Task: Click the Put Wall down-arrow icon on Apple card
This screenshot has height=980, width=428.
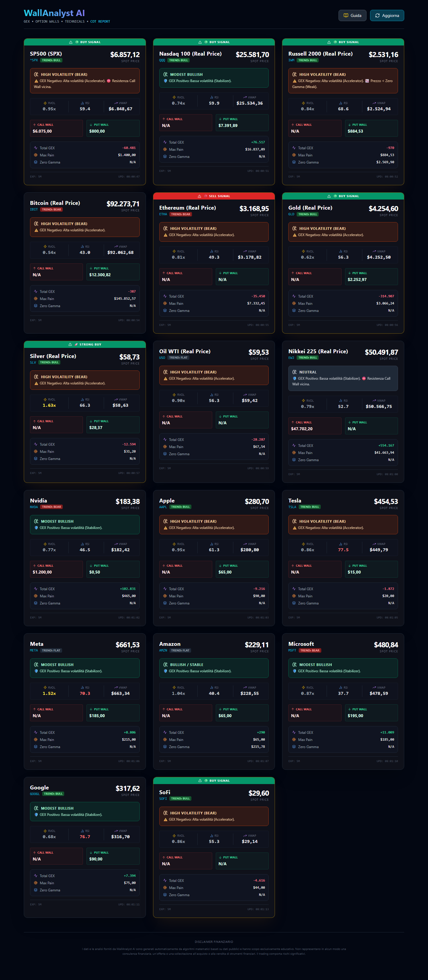Action: [x=220, y=566]
